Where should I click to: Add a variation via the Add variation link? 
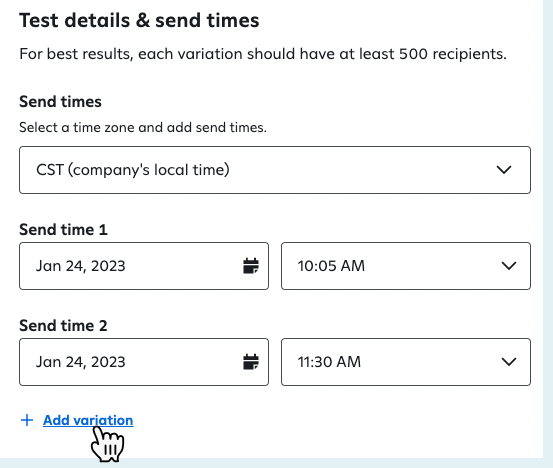[88, 420]
